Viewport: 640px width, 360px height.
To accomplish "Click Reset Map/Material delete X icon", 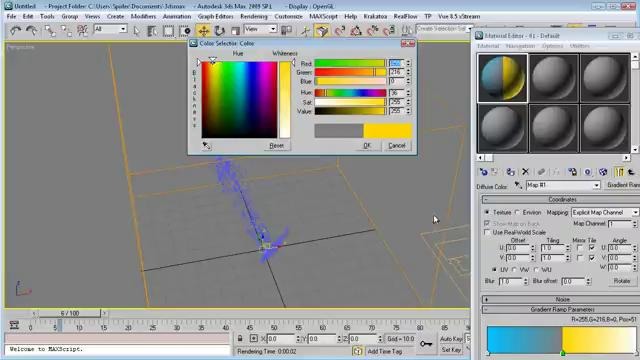I will [x=526, y=172].
